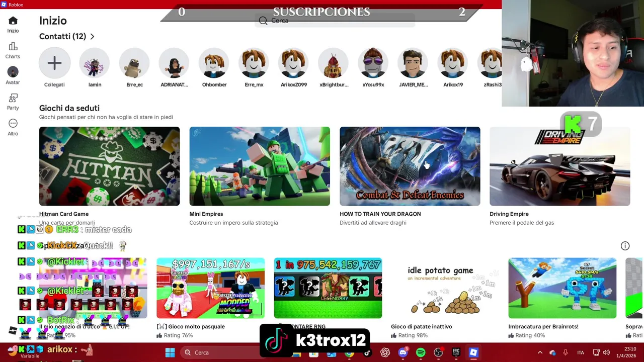Open Imbracatura per Brainrots thumbnail
This screenshot has width=644, height=362.
coord(562,288)
